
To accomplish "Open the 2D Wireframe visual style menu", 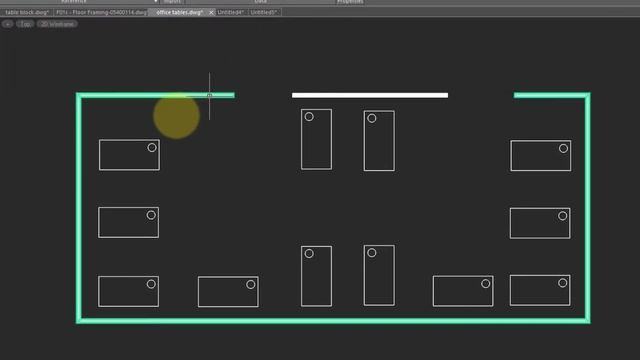I will 57,24.
